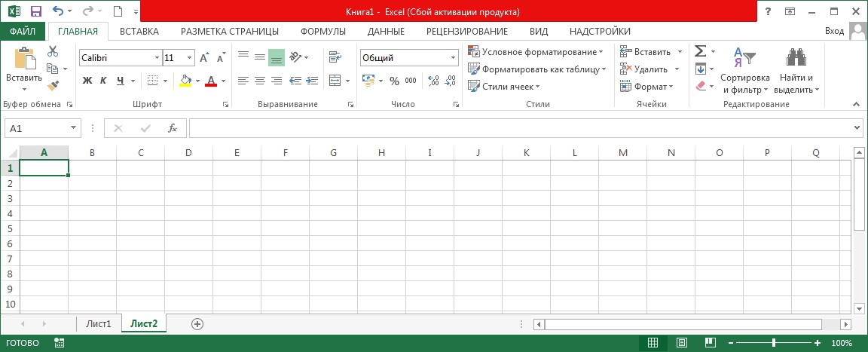This screenshot has width=868, height=352.
Task: Toggle bottom vertical alignment
Action: coord(277,57)
